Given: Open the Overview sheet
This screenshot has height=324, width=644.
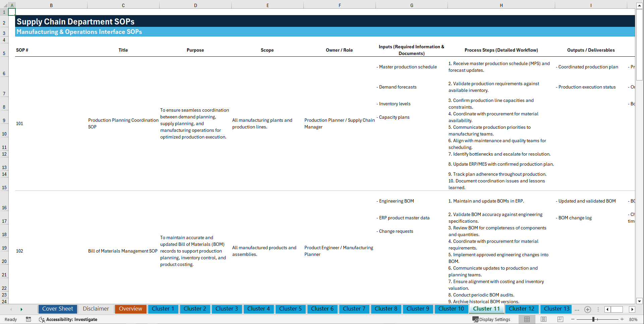Looking at the screenshot, I should tap(130, 309).
